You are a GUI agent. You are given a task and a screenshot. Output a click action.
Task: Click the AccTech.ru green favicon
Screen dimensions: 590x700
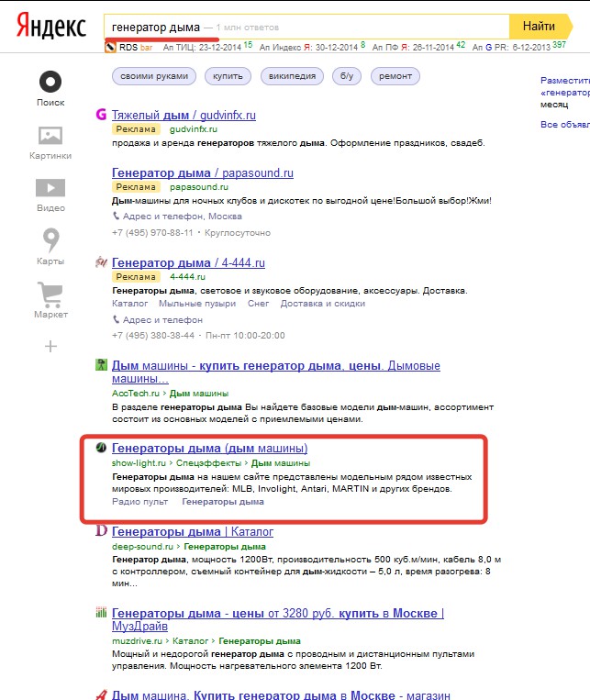click(101, 365)
